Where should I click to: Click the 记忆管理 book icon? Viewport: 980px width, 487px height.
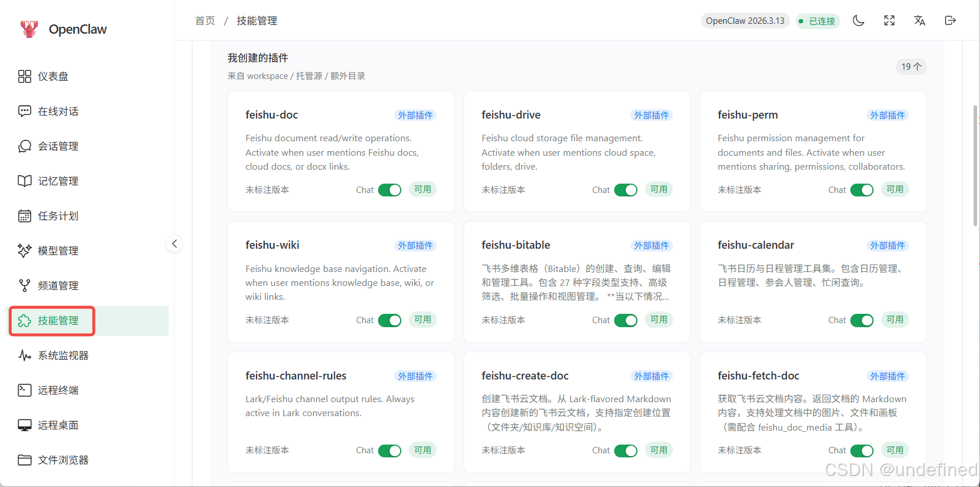(24, 181)
